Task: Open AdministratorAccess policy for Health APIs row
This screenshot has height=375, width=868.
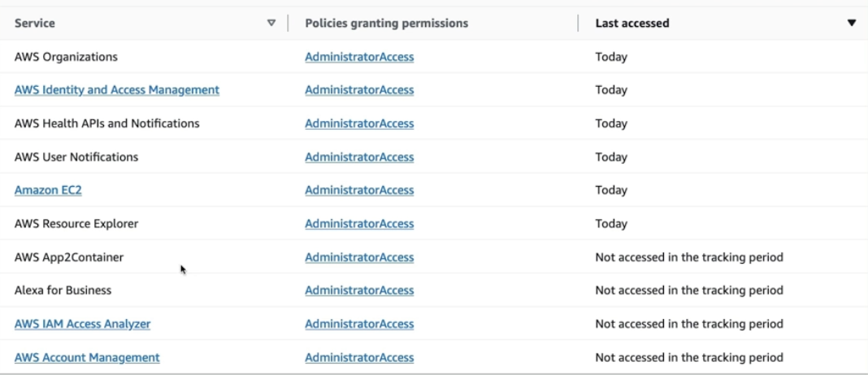Action: click(359, 123)
